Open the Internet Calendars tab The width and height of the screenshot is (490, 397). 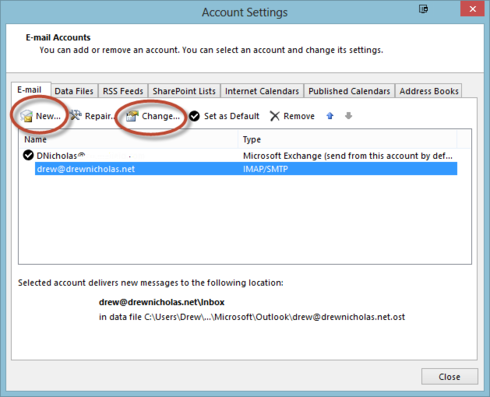click(262, 91)
